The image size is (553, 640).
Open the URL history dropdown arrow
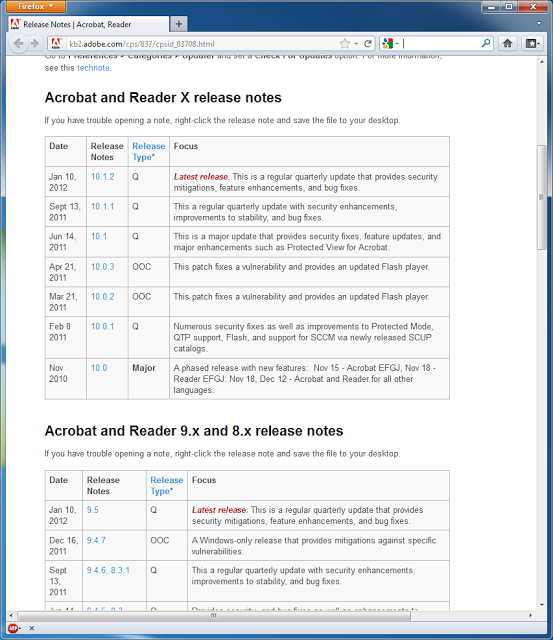click(356, 44)
